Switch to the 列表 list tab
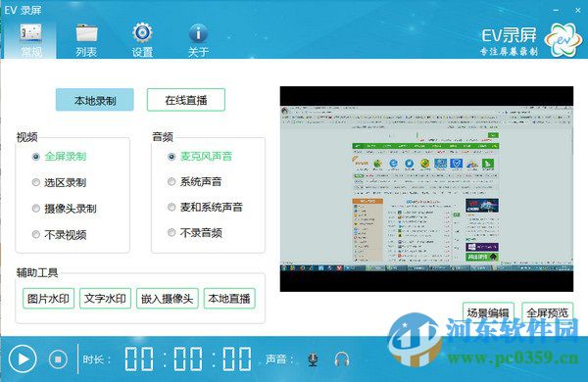The image size is (588, 382). click(x=86, y=40)
